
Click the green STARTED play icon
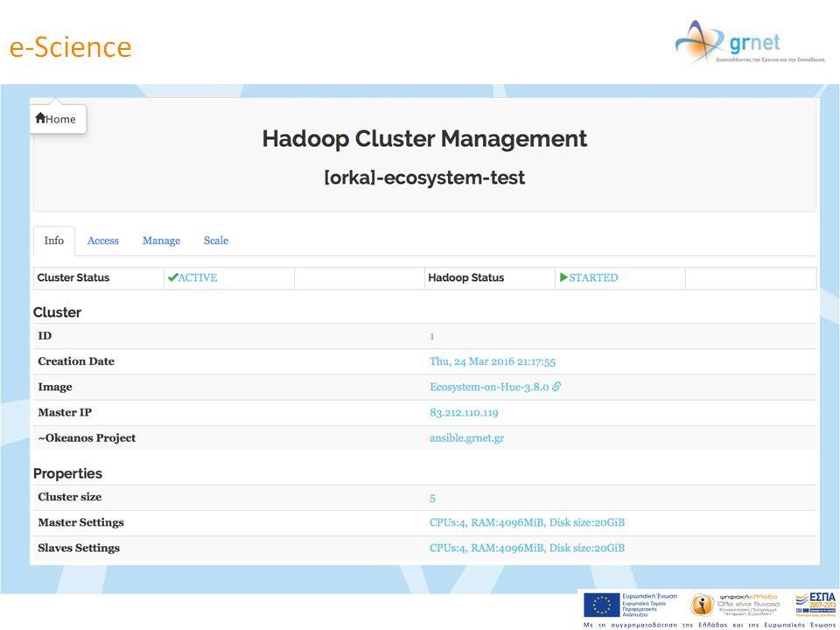[x=563, y=277]
